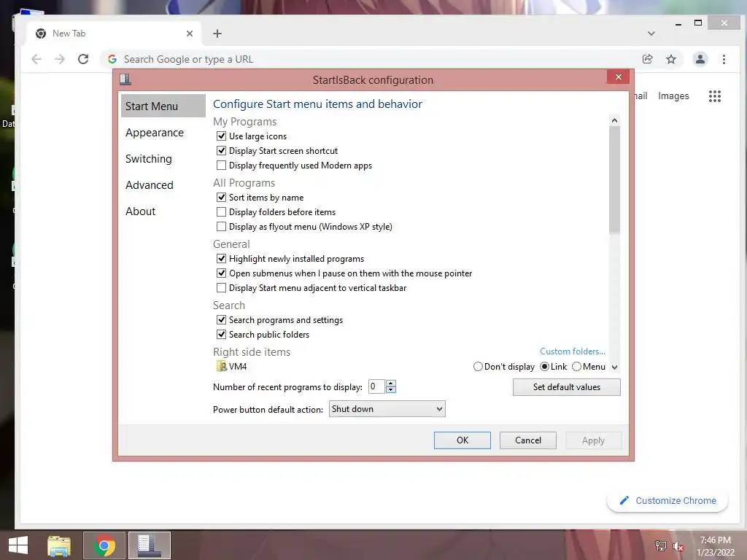The image size is (747, 560).
Task: Click recent programs number field
Action: [376, 386]
